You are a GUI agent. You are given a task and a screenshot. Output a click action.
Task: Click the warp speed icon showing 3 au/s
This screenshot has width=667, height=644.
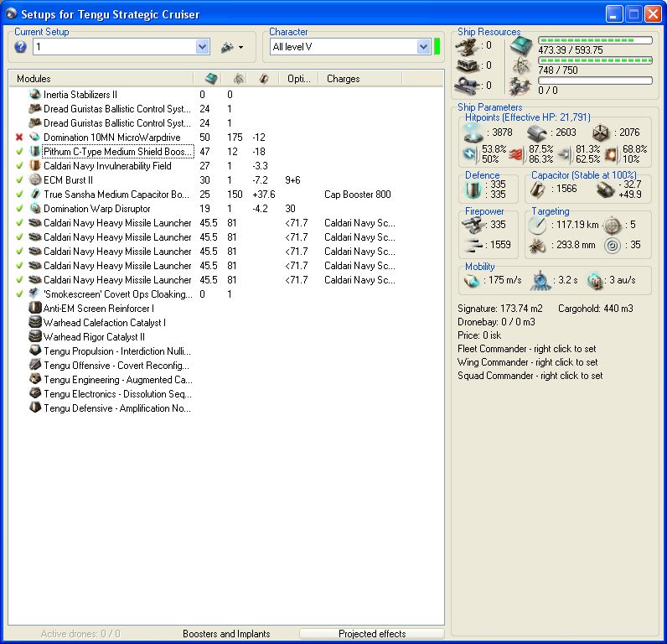tap(595, 281)
